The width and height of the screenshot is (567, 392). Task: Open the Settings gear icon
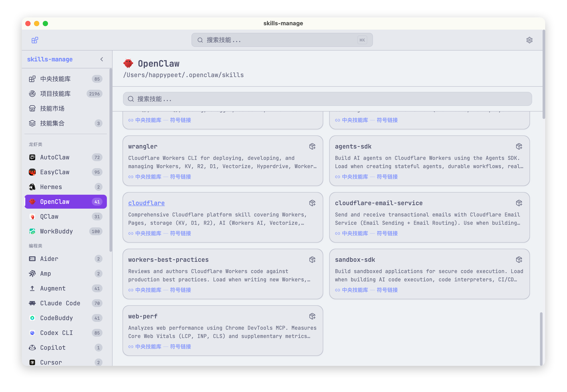point(529,40)
